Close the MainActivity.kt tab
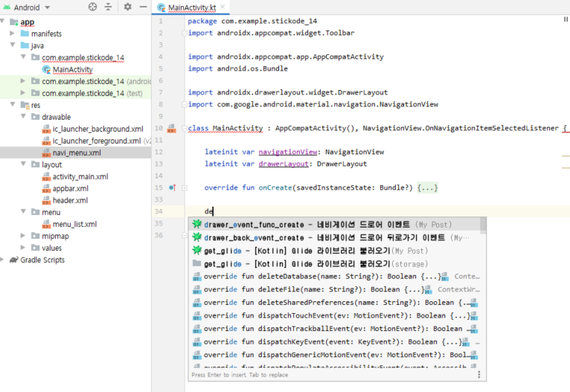570x392 pixels. pos(222,7)
